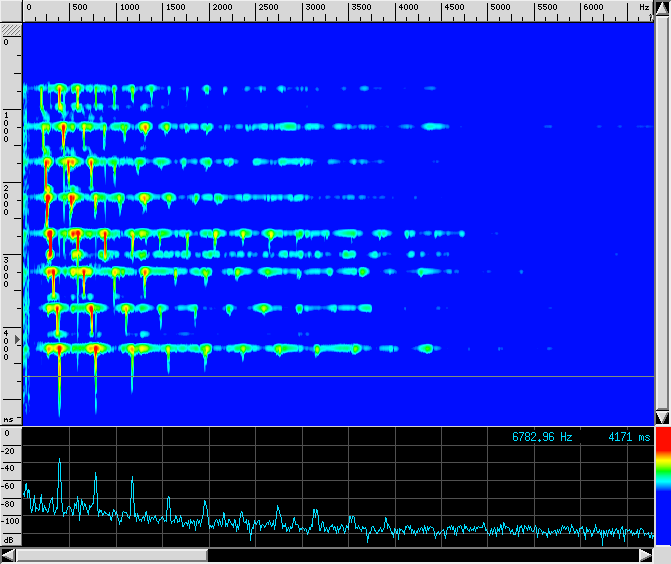Click the empty horizontal scrollbar track right of thumb
The image size is (671, 564).
click(x=430, y=554)
